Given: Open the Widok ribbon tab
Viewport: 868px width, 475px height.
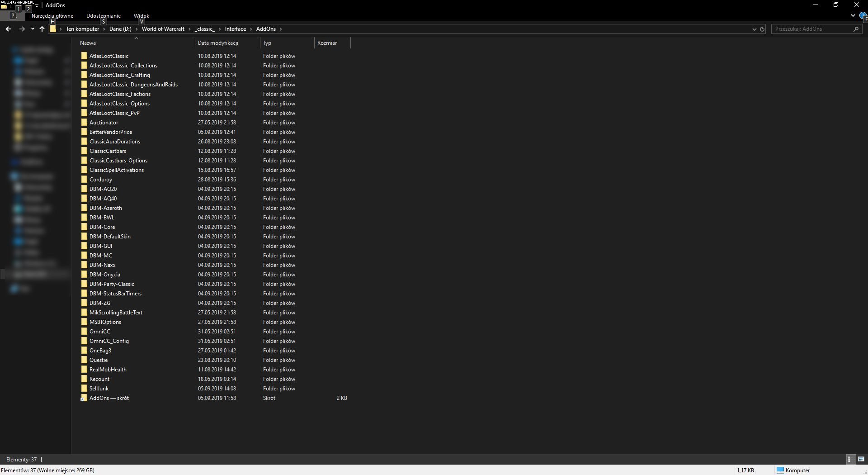Looking at the screenshot, I should (x=141, y=16).
